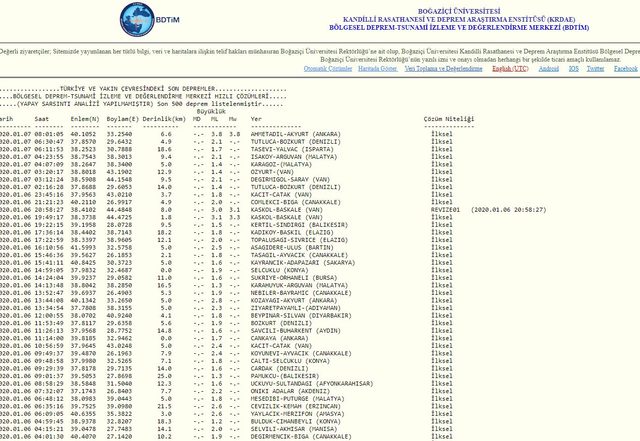640x441 pixels.
Task: Click the Derinlik(km) column header
Action: [x=162, y=118]
